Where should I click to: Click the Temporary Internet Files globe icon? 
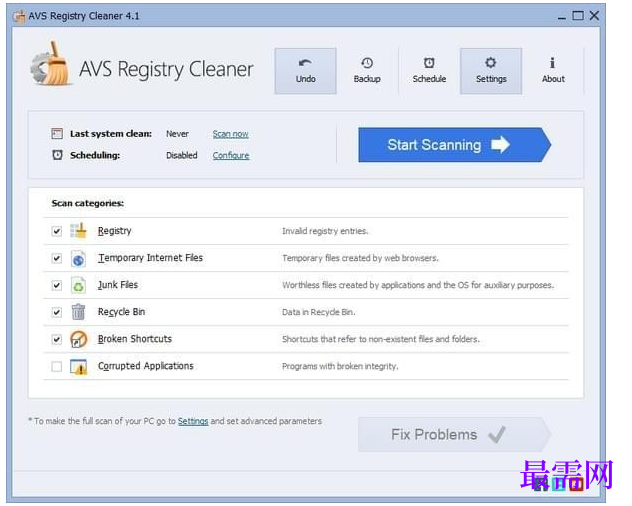[x=79, y=258]
